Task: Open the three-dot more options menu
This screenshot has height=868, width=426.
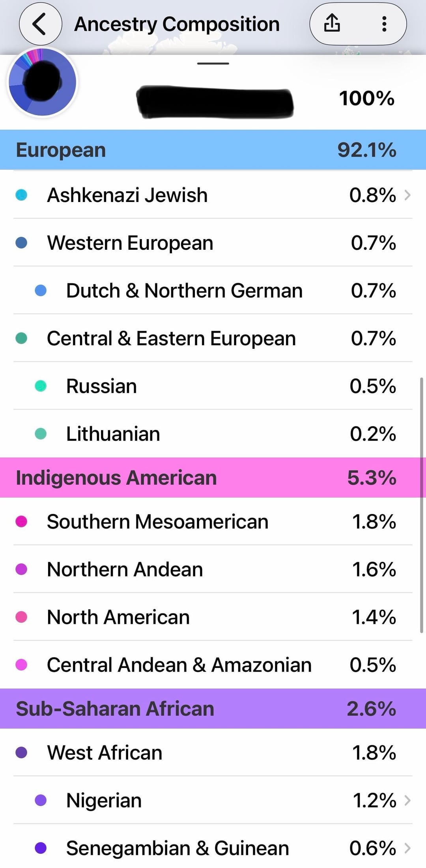Action: coord(384,24)
